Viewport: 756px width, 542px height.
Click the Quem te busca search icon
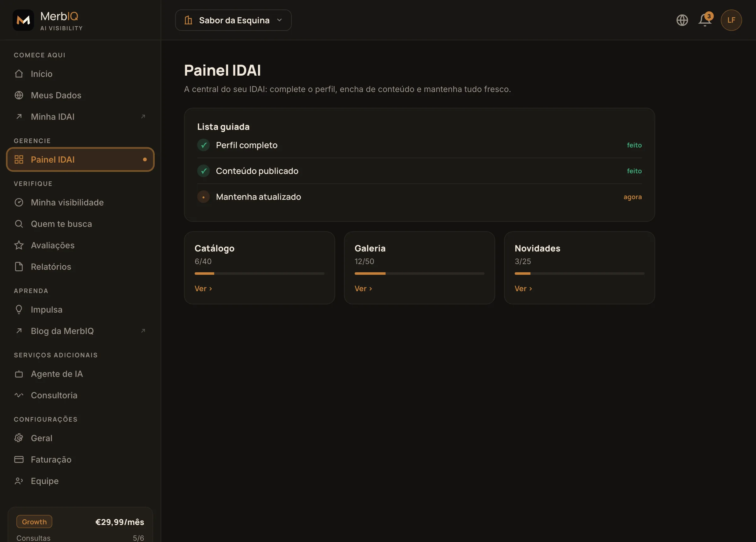click(x=19, y=224)
